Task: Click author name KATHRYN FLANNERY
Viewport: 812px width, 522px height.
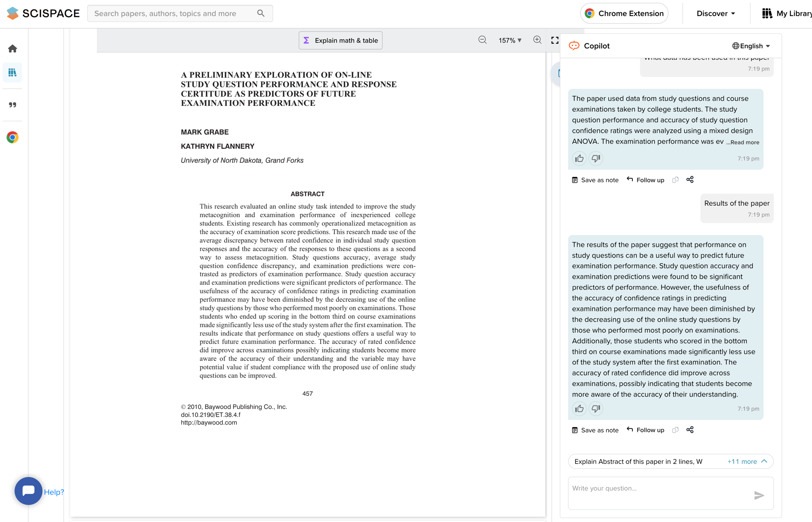Action: (x=217, y=146)
